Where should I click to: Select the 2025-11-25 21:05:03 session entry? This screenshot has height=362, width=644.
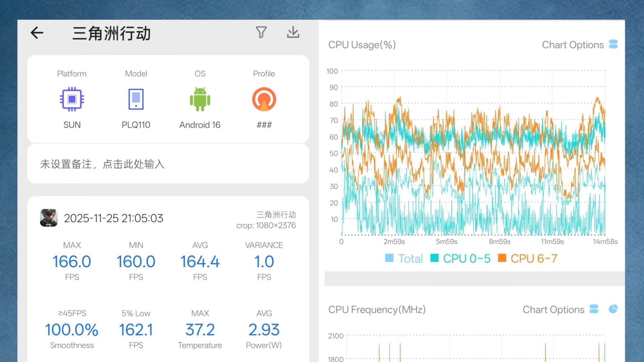pos(113,218)
